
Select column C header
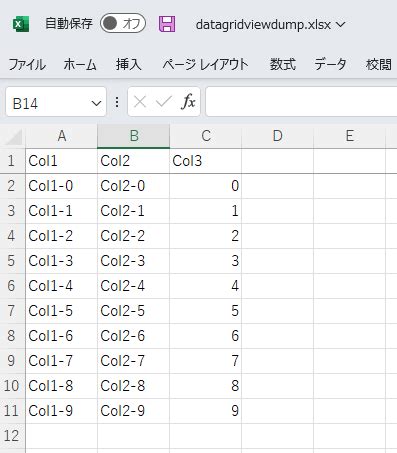[206, 136]
